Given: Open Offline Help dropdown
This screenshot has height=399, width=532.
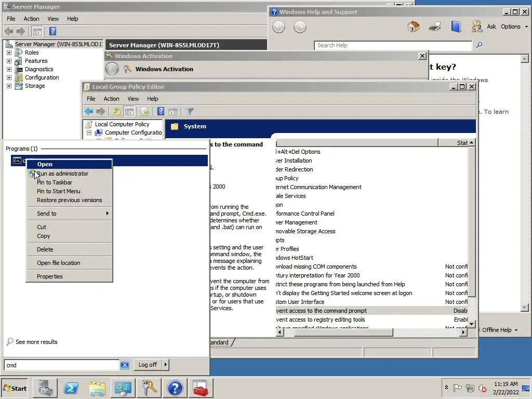Looking at the screenshot, I should pos(500,330).
